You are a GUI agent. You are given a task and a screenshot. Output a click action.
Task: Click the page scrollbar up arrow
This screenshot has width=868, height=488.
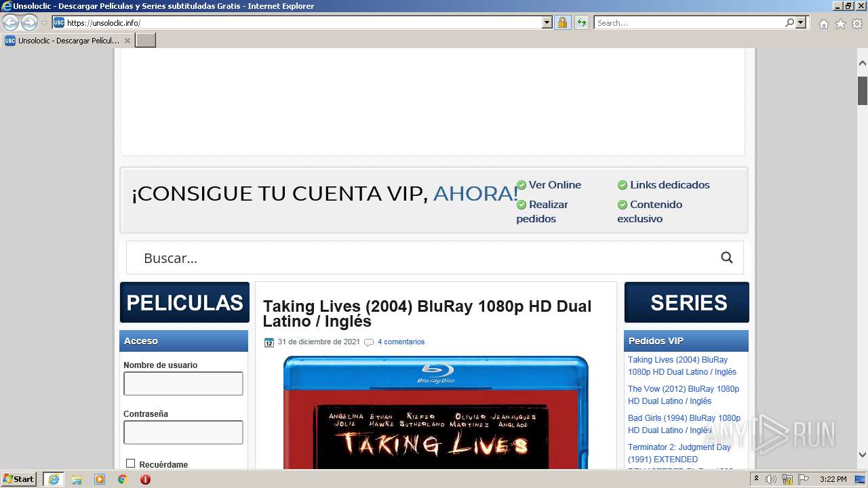pos(863,64)
